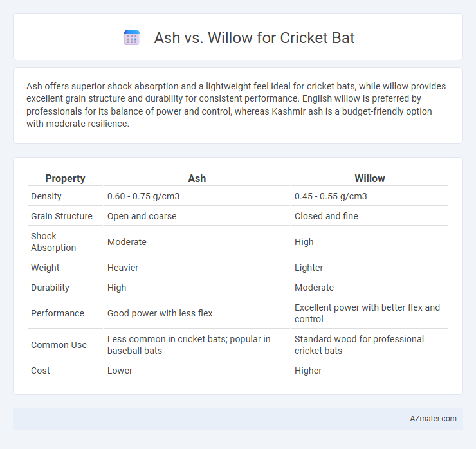Select the 'Ash' column header
The width and height of the screenshot is (476, 449).
coord(197,178)
